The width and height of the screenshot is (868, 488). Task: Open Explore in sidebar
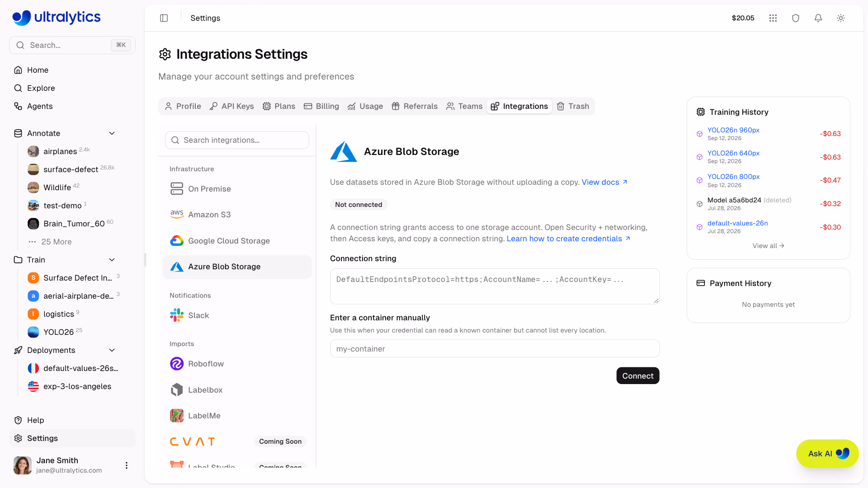[x=72, y=88]
